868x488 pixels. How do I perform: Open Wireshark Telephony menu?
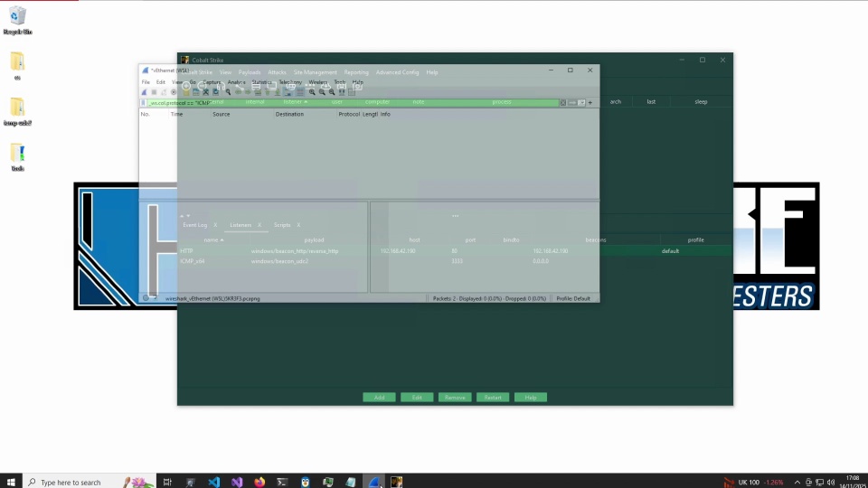tap(290, 82)
